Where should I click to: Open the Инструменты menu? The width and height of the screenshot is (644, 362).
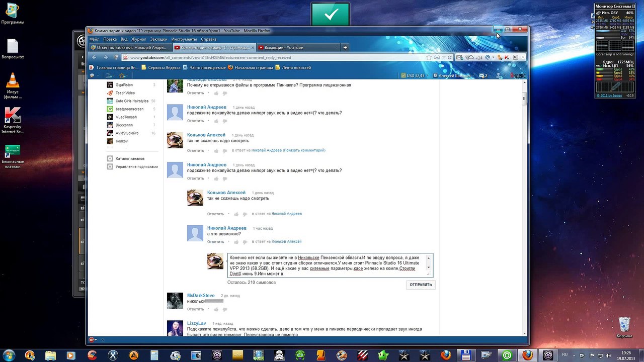[x=184, y=39]
